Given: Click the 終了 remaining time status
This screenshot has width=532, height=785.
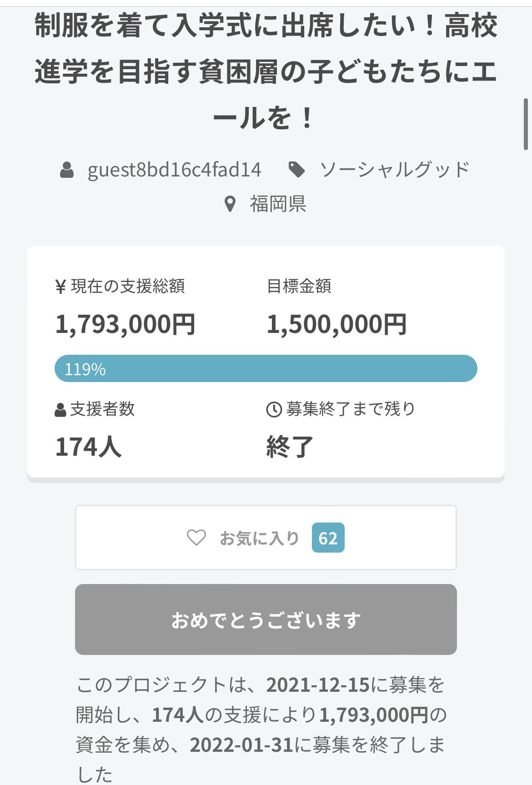Looking at the screenshot, I should click(x=290, y=447).
